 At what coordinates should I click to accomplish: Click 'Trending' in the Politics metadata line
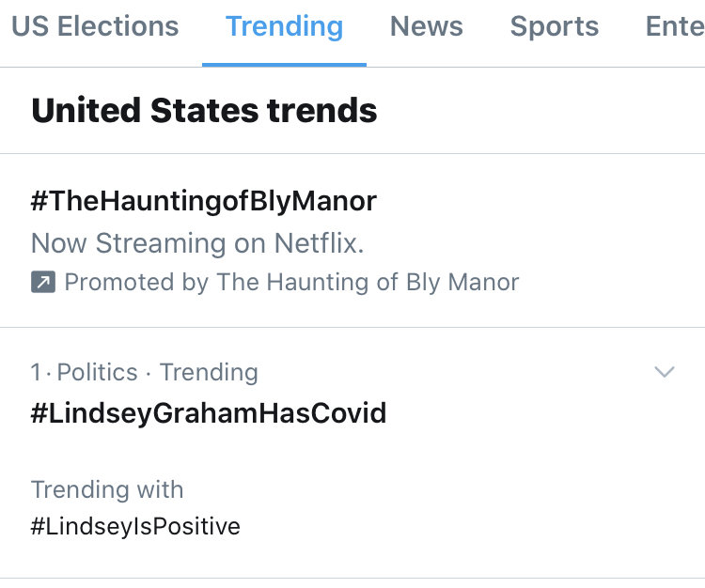point(209,372)
